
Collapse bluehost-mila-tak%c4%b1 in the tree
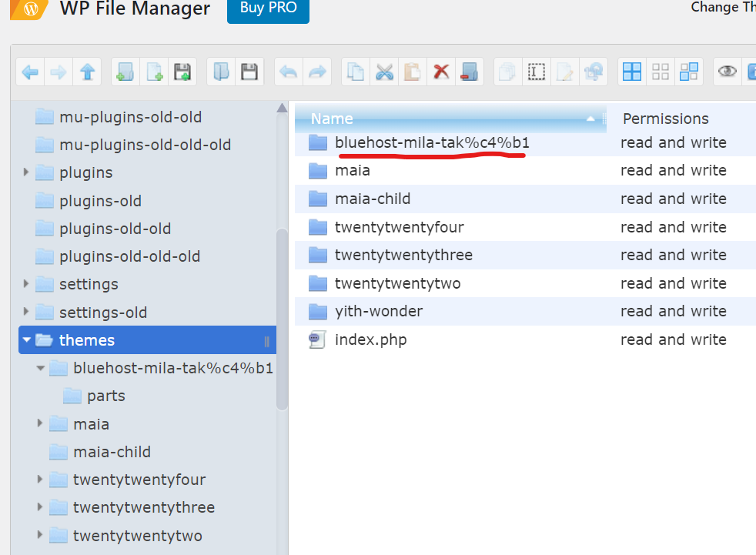[41, 369]
